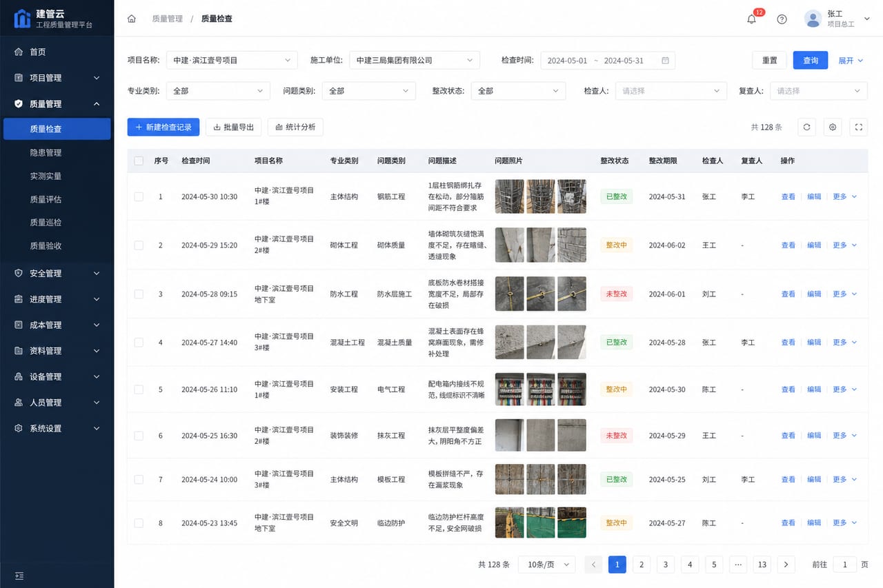Collapse the sidebar using the bottom-left icon

(x=19, y=576)
